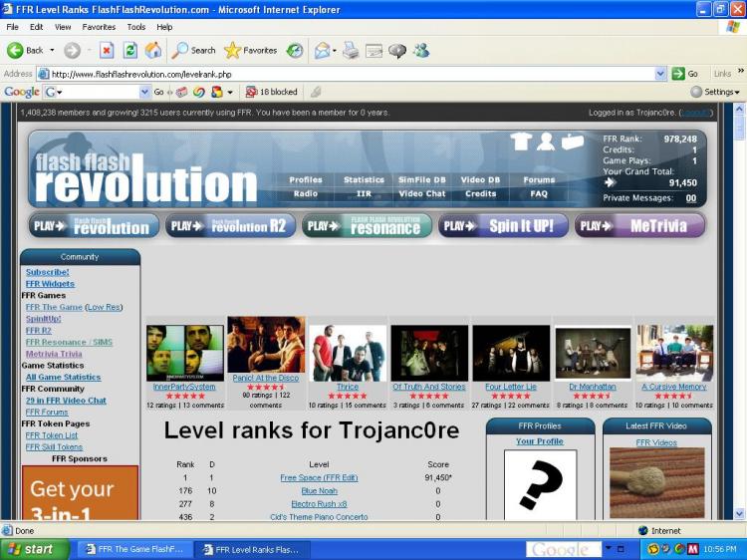Viewport: 747px width, 560px height.
Task: Click the T-shirt icon in site header
Action: [521, 141]
